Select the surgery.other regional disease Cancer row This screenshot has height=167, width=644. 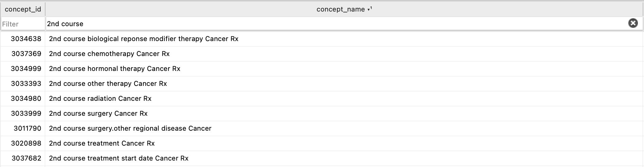322,128
